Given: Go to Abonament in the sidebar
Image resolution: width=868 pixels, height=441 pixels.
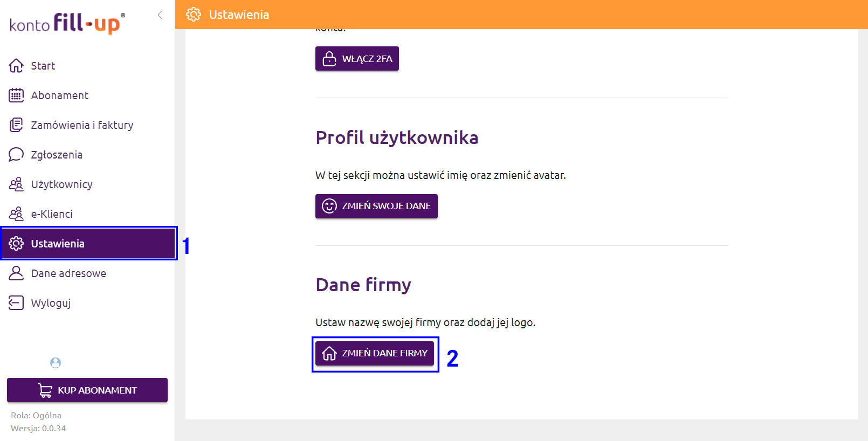Looking at the screenshot, I should [87, 95].
